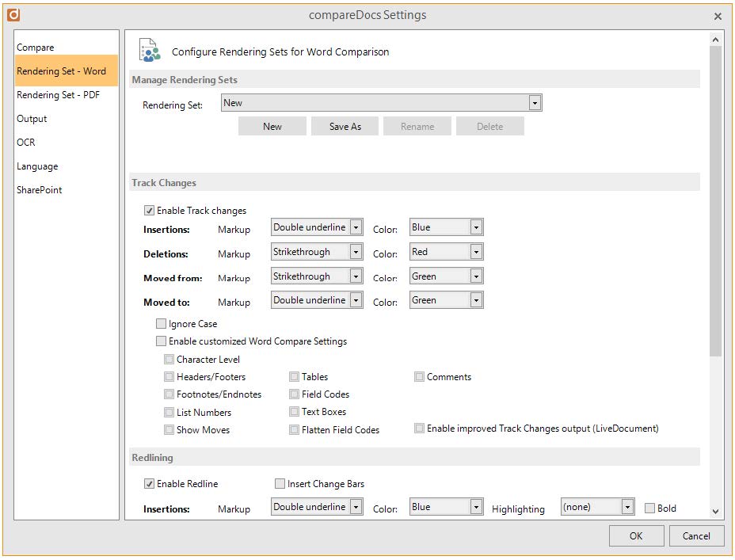This screenshot has width=735, height=560.
Task: Click the Cancel button
Action: 696,535
